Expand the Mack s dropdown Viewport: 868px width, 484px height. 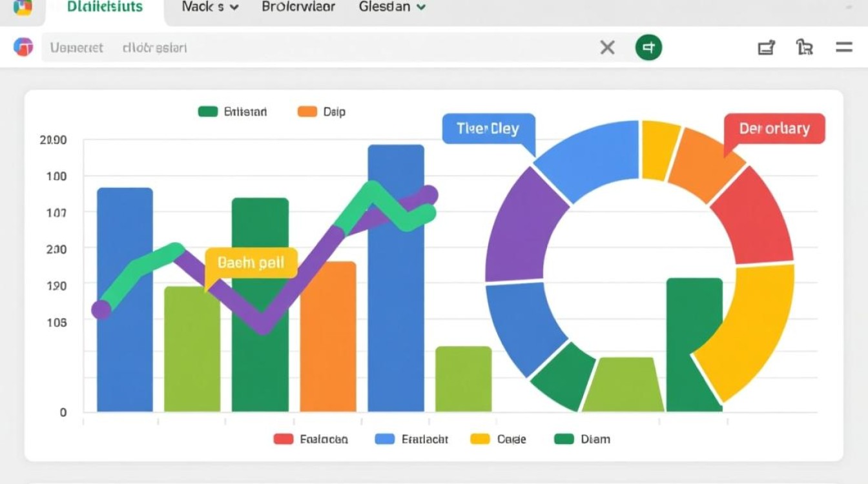click(x=211, y=7)
